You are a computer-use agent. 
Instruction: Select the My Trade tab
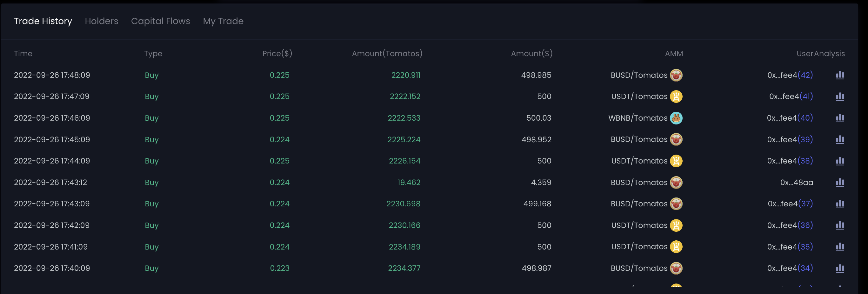[x=223, y=21]
